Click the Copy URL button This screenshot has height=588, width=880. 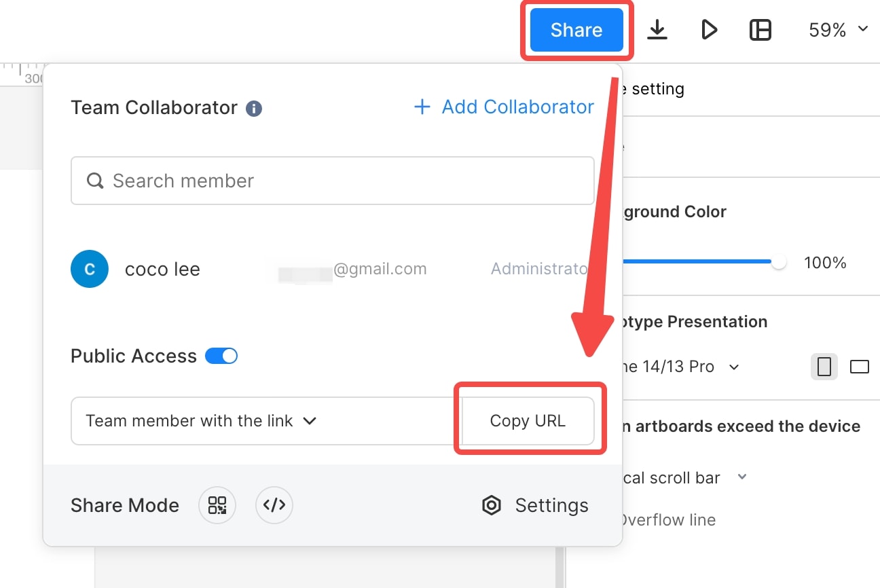pos(528,421)
